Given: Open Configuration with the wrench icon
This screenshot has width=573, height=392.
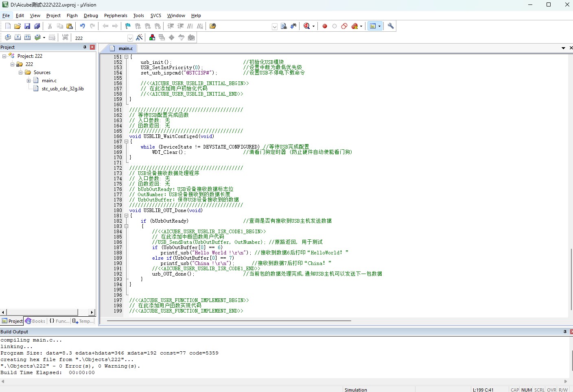Looking at the screenshot, I should coord(391,26).
